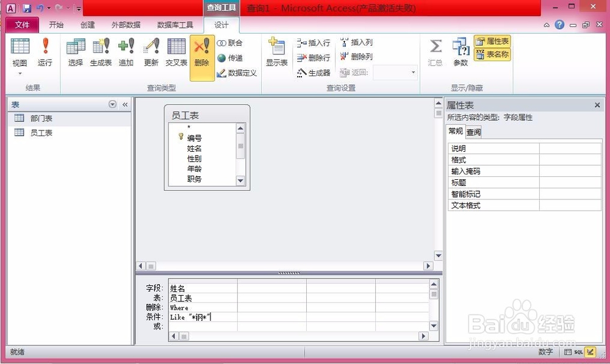610x364 pixels.
Task: Close the 属性表 property sheet
Action: click(597, 105)
